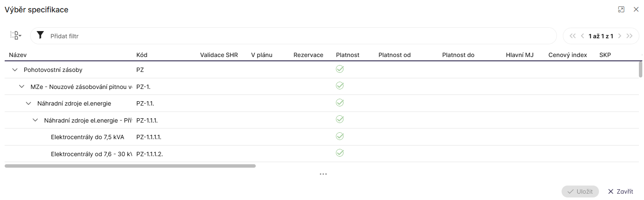The image size is (644, 200).
Task: Collapse the PZ-1.1.1. tree node
Action: (x=36, y=120)
